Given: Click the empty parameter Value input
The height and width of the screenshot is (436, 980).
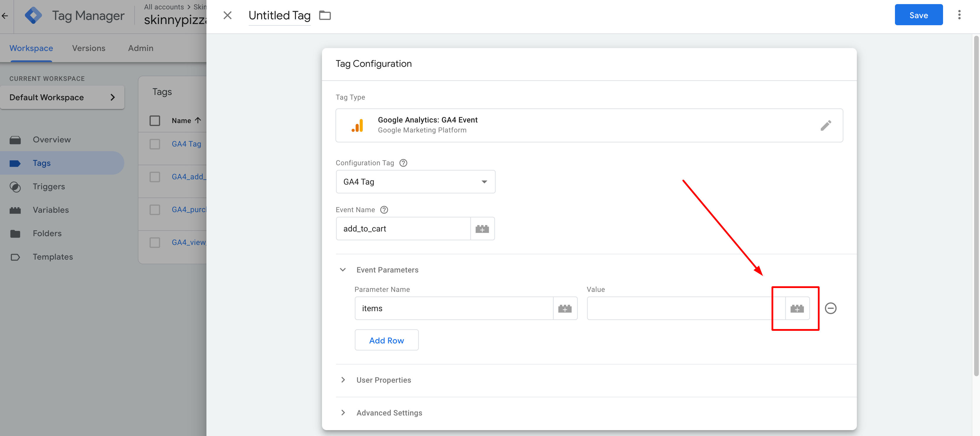Looking at the screenshot, I should click(x=686, y=308).
